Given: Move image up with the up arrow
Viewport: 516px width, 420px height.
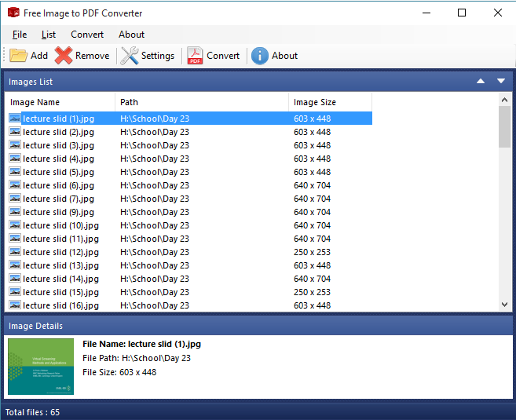Looking at the screenshot, I should 481,81.
